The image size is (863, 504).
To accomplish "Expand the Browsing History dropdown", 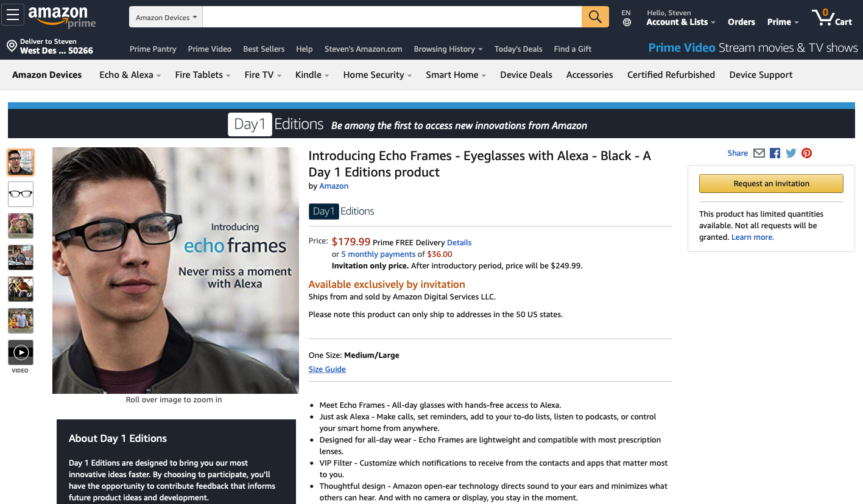I will pyautogui.click(x=448, y=49).
